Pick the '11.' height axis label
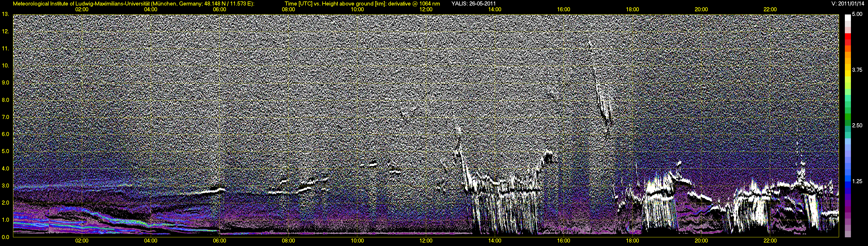Image resolution: width=868 pixels, height=246 pixels. tap(5, 49)
